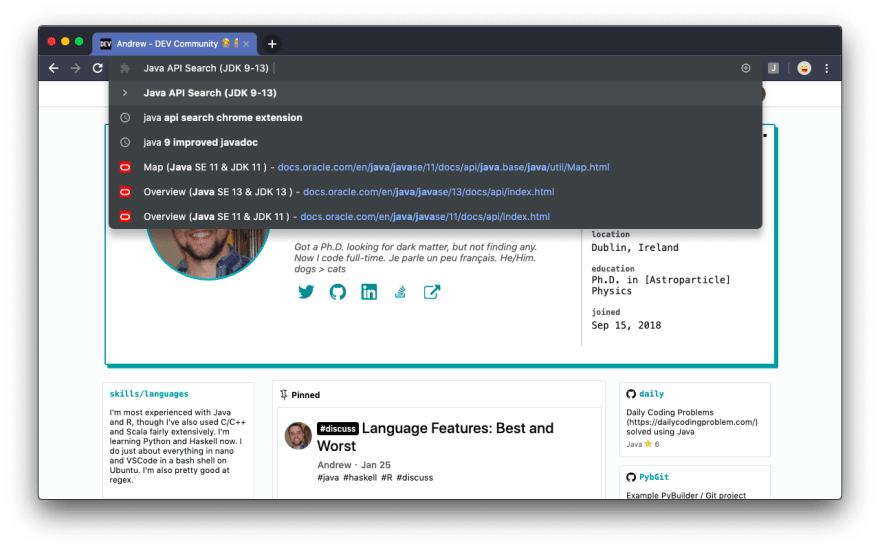
Task: Open the #java tag
Action: [328, 478]
